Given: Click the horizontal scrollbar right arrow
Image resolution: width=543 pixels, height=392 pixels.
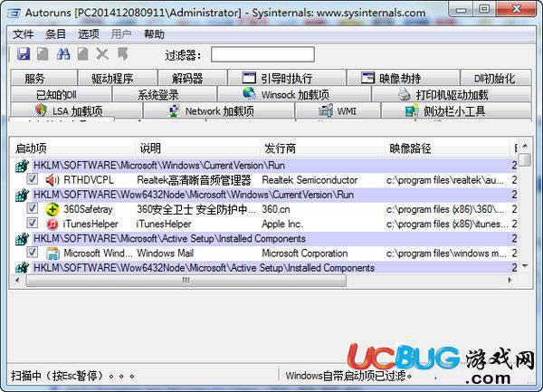Looking at the screenshot, I should click(510, 280).
